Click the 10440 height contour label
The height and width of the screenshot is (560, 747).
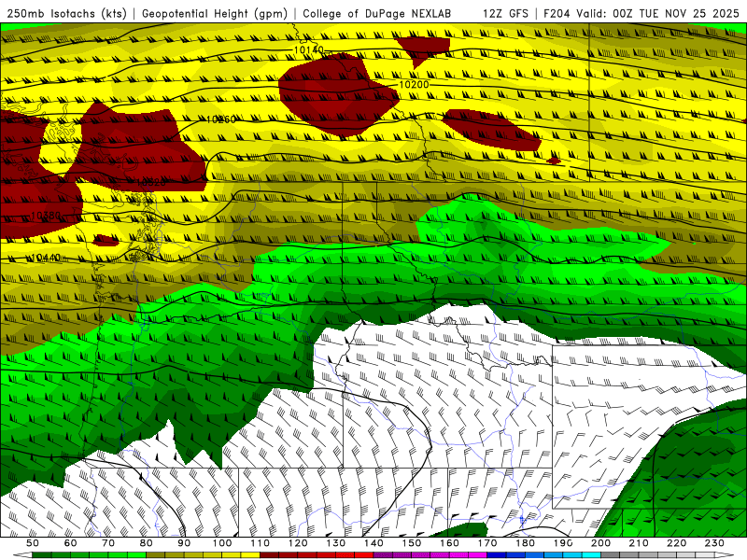46,258
